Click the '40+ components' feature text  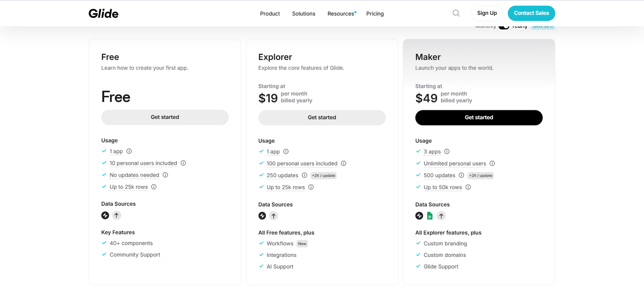tap(131, 243)
